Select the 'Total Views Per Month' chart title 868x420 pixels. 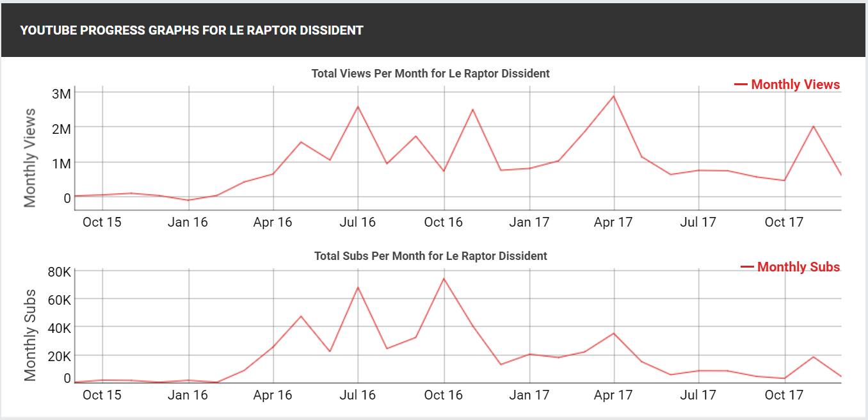[431, 74]
